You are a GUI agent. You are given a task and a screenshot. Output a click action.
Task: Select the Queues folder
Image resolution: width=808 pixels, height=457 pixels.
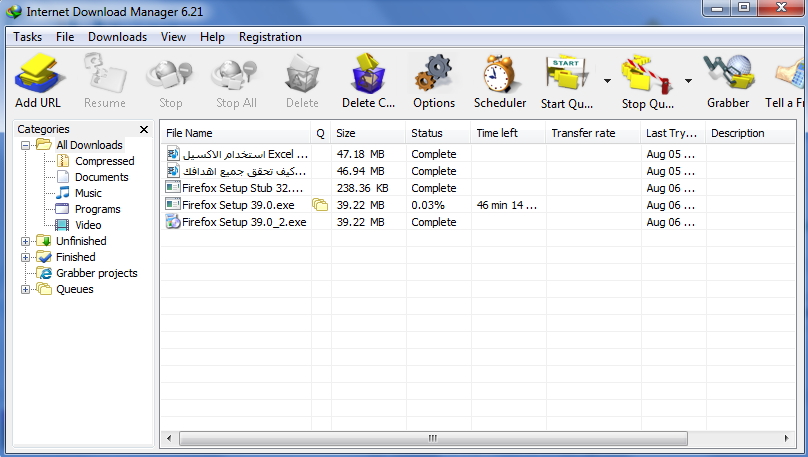pyautogui.click(x=75, y=290)
